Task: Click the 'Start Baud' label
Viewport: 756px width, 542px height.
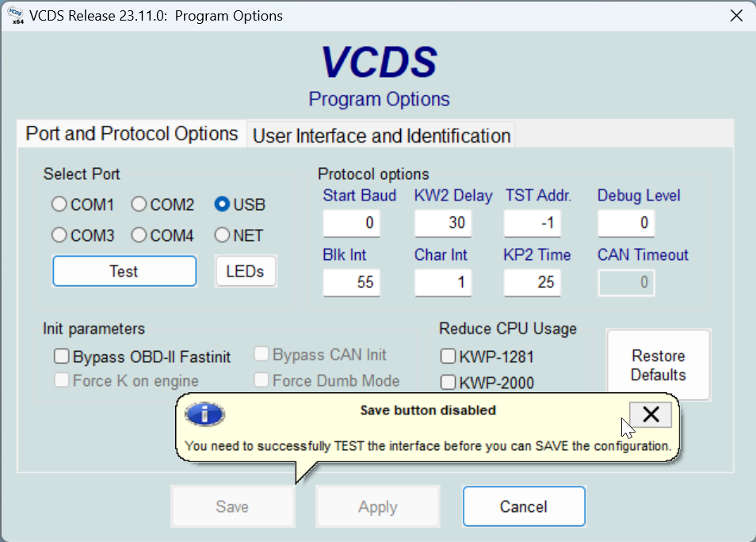Action: [x=359, y=195]
